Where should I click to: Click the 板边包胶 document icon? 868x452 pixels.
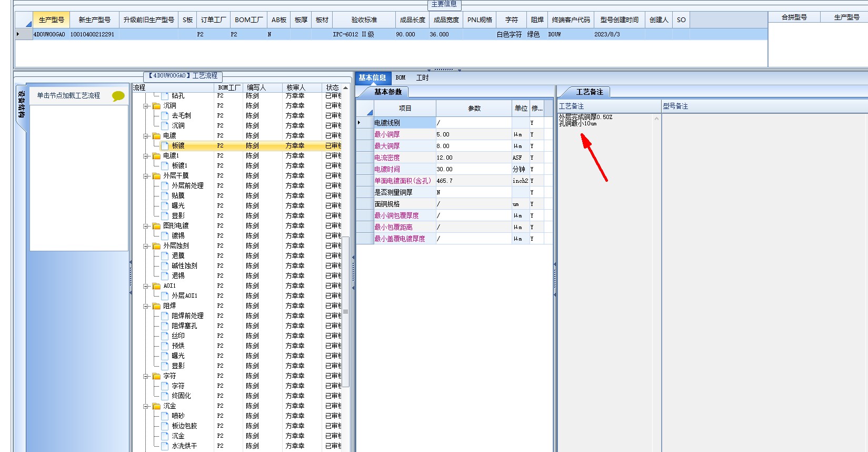coord(165,426)
